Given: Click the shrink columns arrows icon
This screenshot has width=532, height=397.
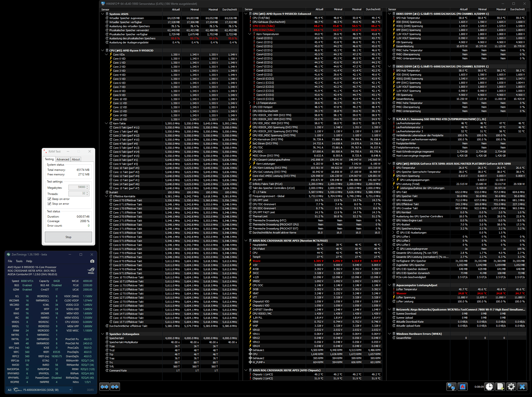Looking at the screenshot, I should (115, 387).
